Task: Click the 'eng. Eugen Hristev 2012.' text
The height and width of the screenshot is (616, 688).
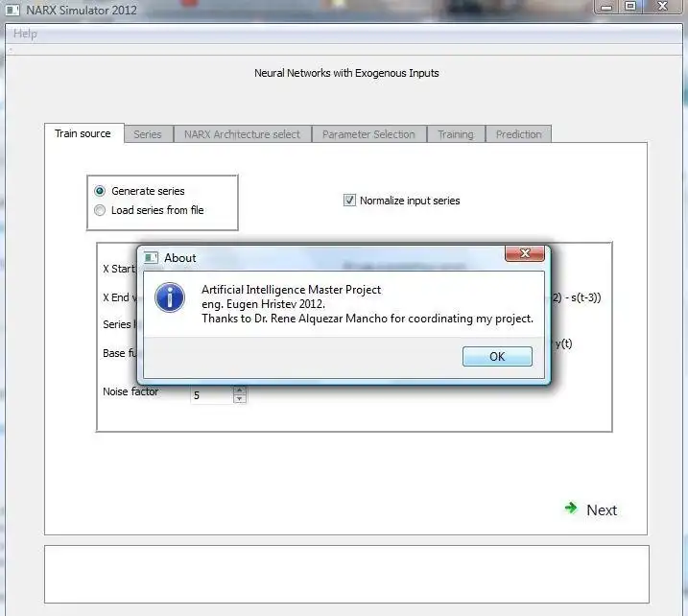Action: pos(263,304)
